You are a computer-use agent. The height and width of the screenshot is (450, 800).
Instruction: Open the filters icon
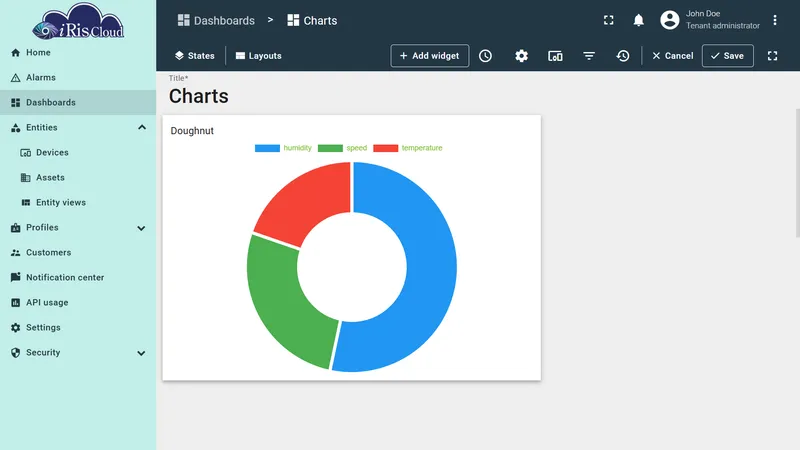(x=589, y=56)
